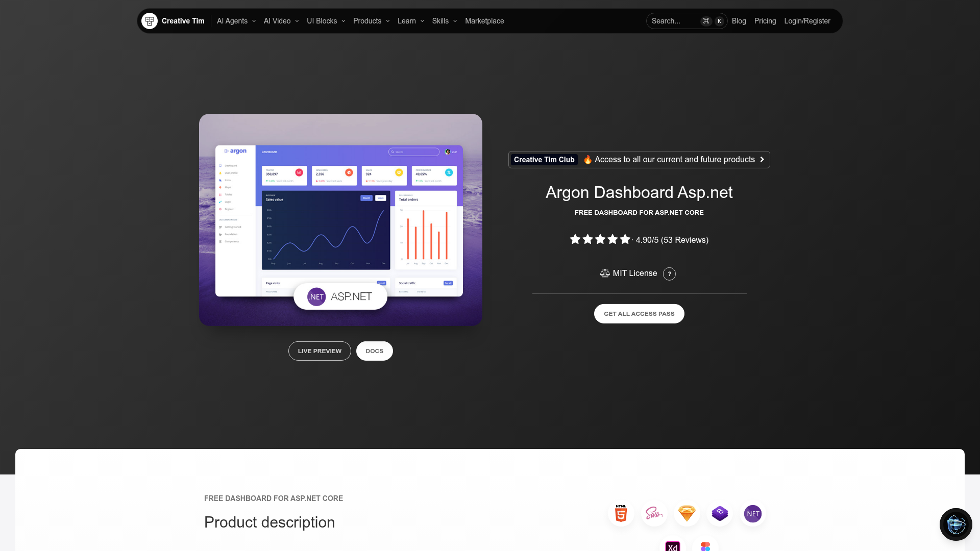Expand the AI Agents menu
The height and width of the screenshot is (551, 980).
coord(236,21)
